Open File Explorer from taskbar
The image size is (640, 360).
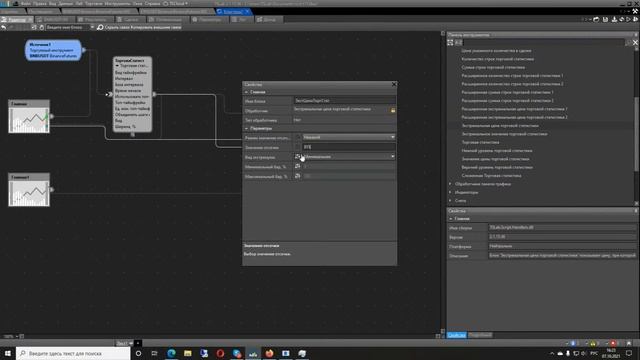coord(188,353)
